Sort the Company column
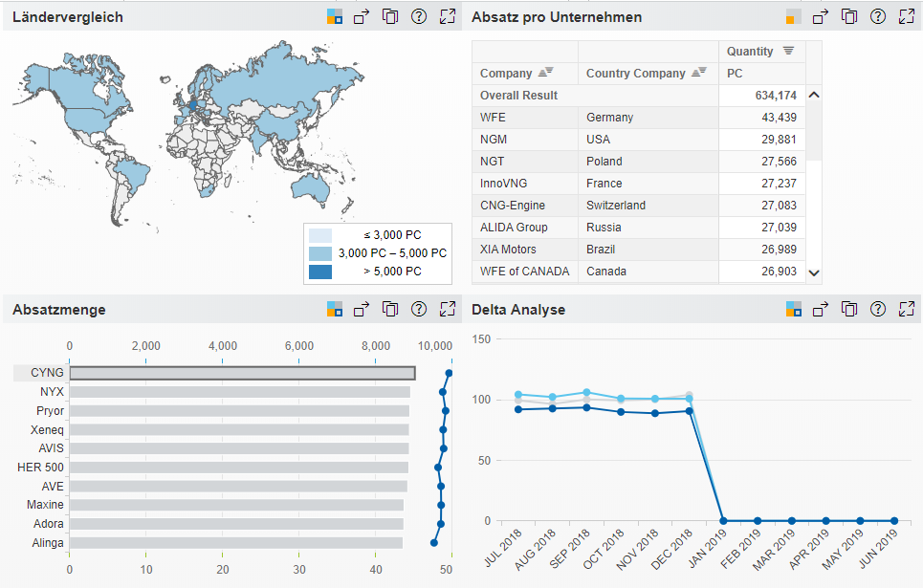 (x=546, y=73)
